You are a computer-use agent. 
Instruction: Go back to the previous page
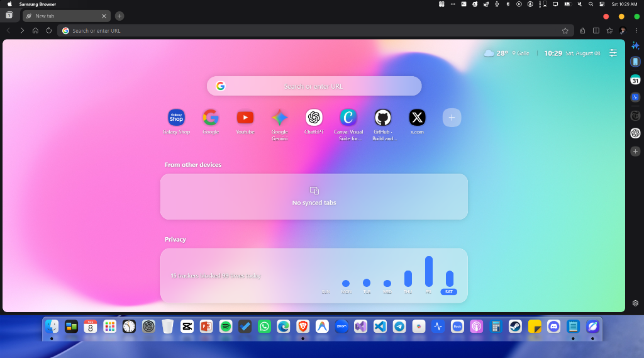tap(9, 31)
